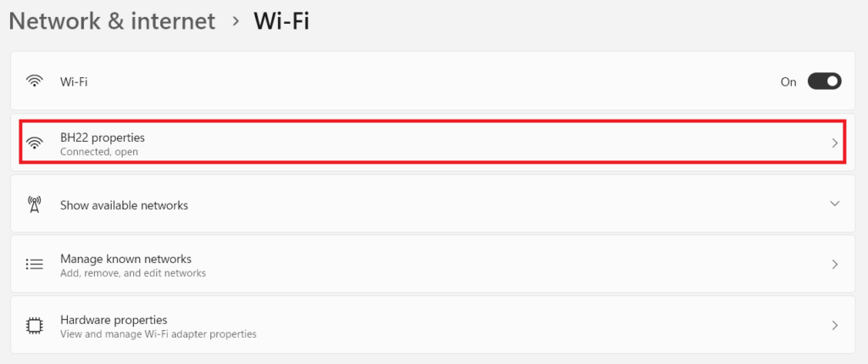Click the chip icon for Hardware properties
The width and height of the screenshot is (868, 364).
pos(35,326)
